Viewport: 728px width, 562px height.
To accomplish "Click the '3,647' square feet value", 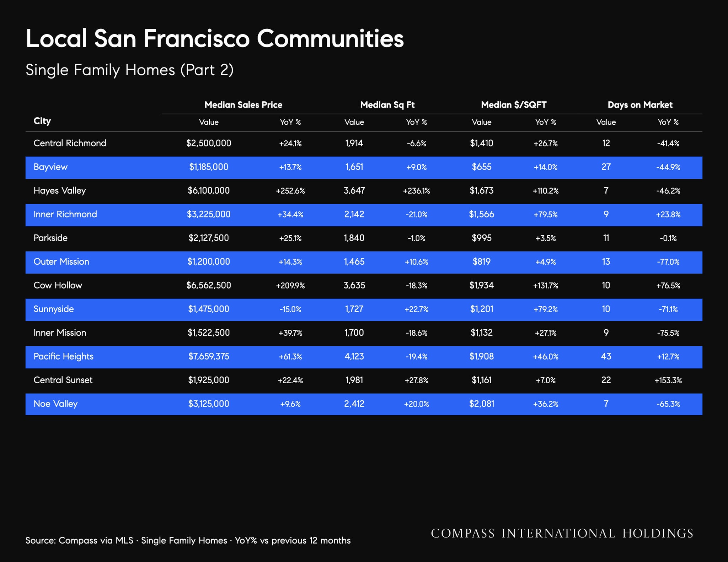I will [354, 191].
